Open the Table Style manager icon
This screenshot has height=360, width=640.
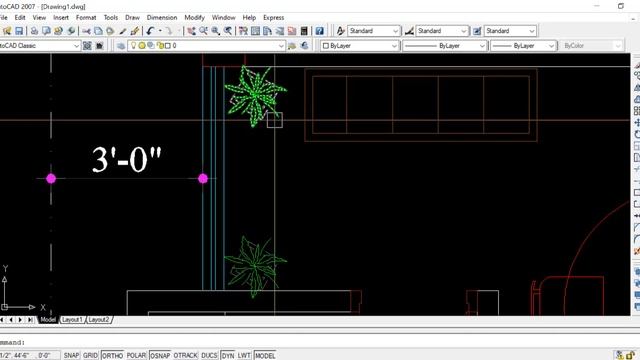[x=477, y=31]
